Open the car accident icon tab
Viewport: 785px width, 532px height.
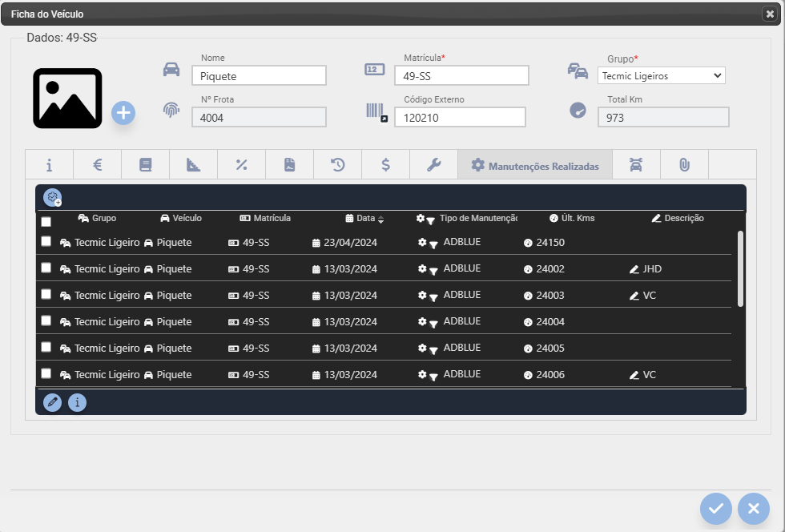pos(636,164)
